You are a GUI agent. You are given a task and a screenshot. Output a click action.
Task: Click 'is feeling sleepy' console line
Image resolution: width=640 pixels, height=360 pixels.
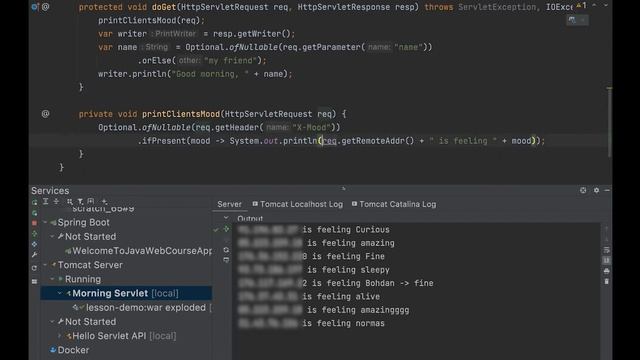[313, 270]
